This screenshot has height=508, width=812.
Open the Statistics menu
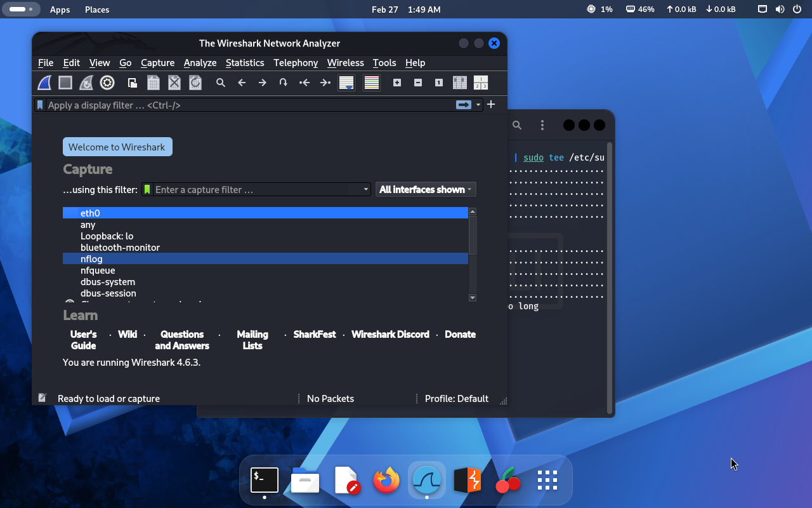245,63
